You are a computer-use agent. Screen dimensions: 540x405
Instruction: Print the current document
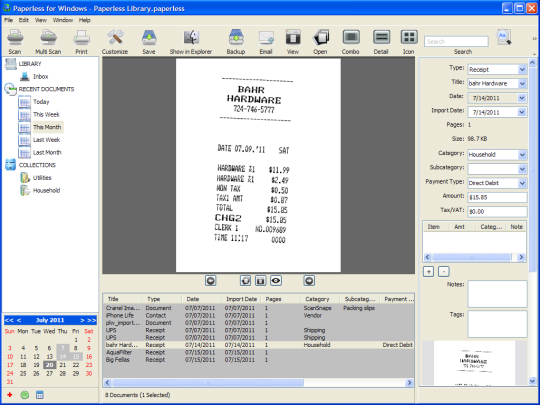coord(82,38)
